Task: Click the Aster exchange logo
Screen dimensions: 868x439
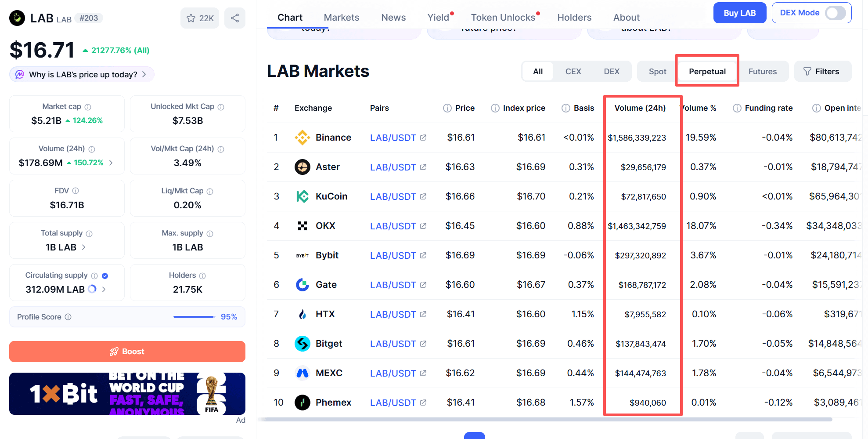Action: [x=302, y=167]
